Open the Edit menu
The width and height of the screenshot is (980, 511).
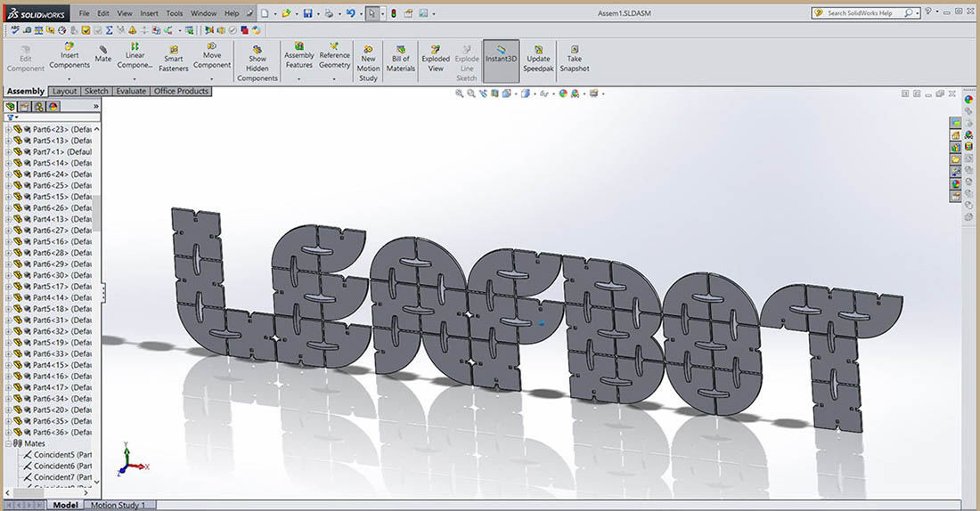(103, 13)
